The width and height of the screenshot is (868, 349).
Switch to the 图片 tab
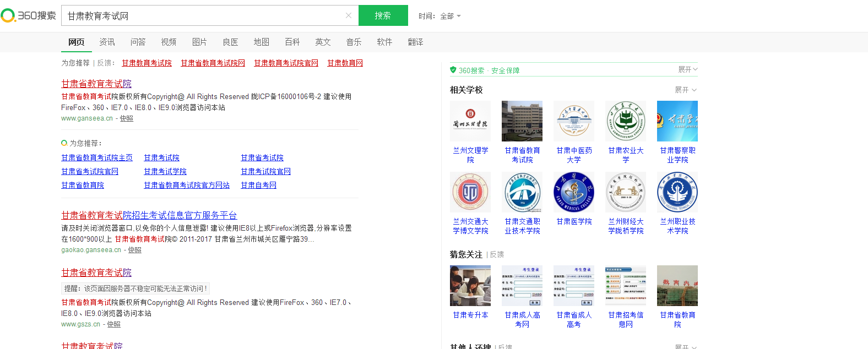(x=199, y=42)
